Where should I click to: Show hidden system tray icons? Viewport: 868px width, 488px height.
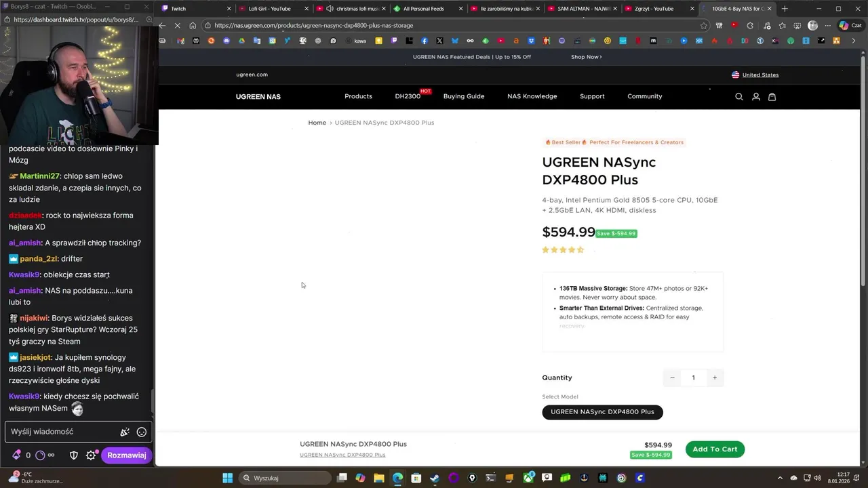pos(780,478)
